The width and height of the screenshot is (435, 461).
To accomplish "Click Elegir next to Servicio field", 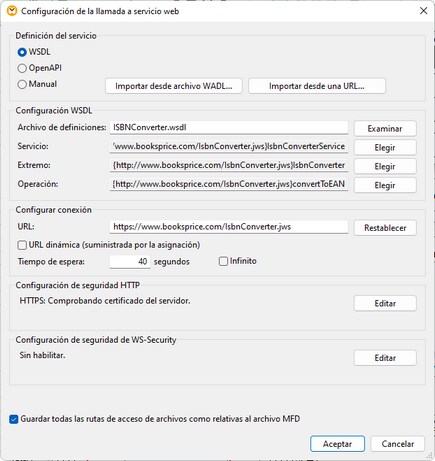I will pyautogui.click(x=385, y=147).
